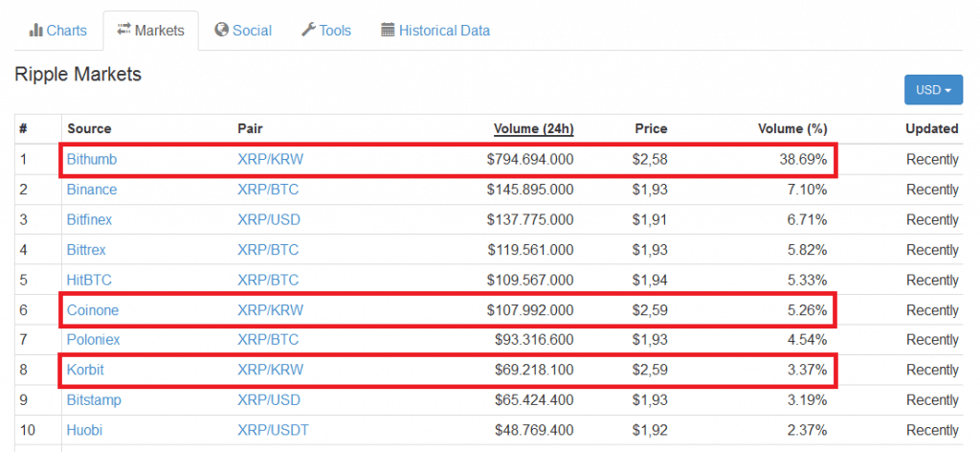Open the Huobi exchange link
The width and height of the screenshot is (980, 452).
84,430
